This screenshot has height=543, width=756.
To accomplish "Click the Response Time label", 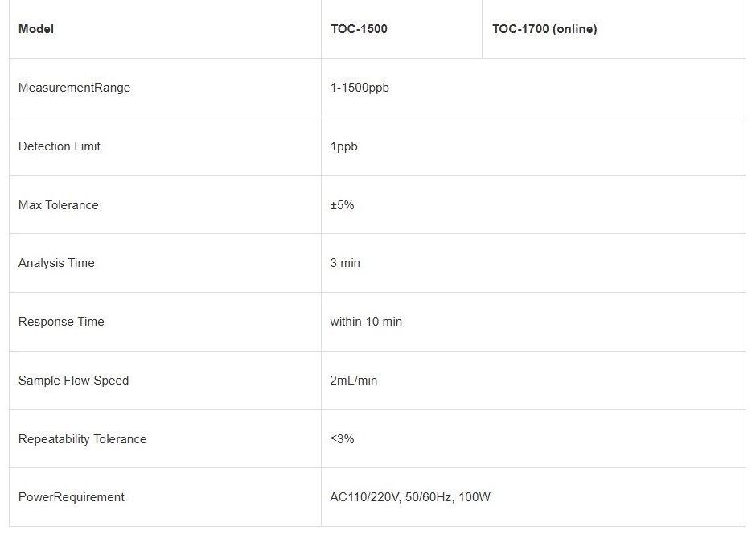I will click(61, 322).
